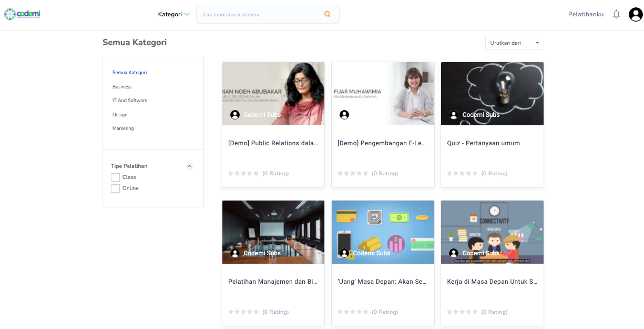The width and height of the screenshot is (644, 329).
Task: Choose the Design category
Action: 120,115
